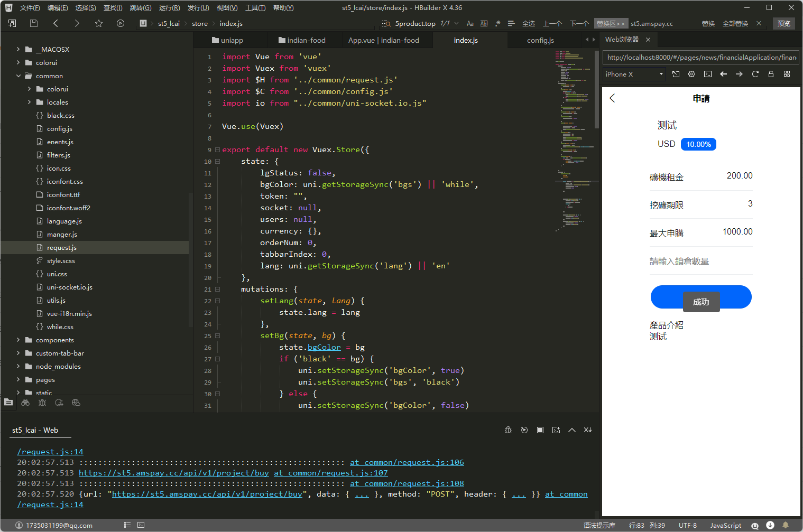Expand the components folder in tree
803x532 pixels.
(x=19, y=340)
